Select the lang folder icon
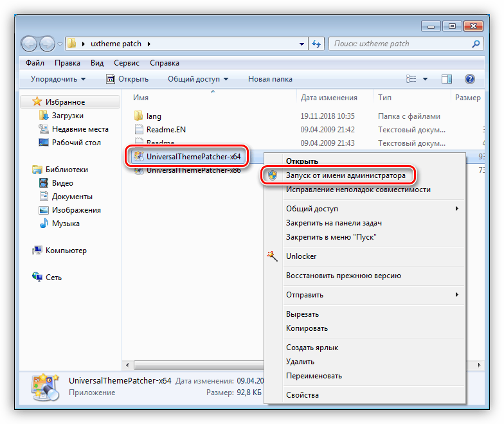504x424 pixels. [x=139, y=116]
